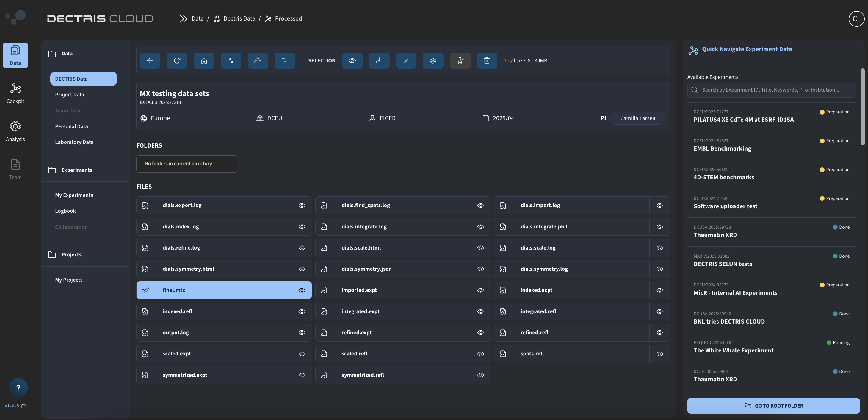Go to home folder icon
The height and width of the screenshot is (420, 868).
coord(204,61)
